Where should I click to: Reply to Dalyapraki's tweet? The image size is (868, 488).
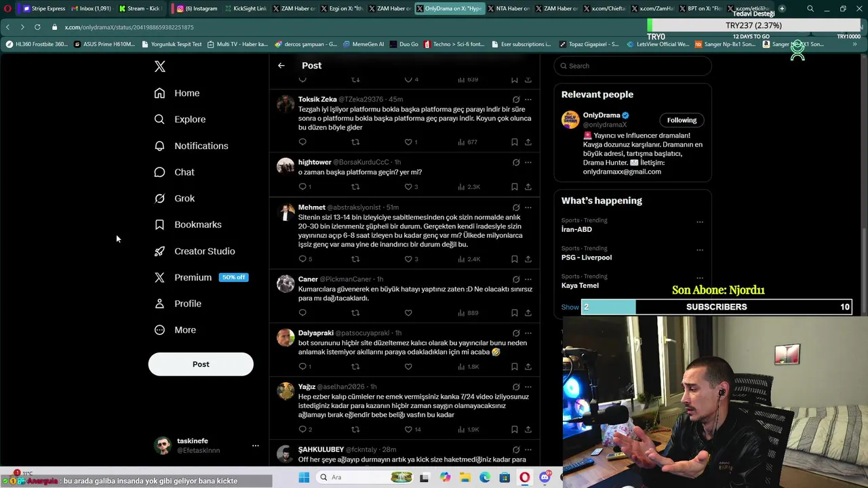(x=302, y=367)
